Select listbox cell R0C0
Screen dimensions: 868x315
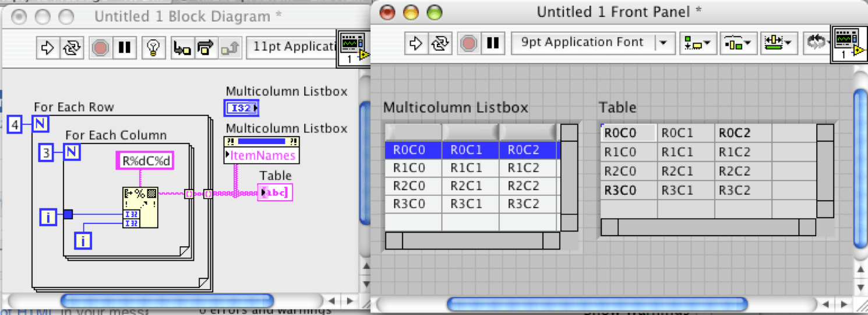[413, 150]
